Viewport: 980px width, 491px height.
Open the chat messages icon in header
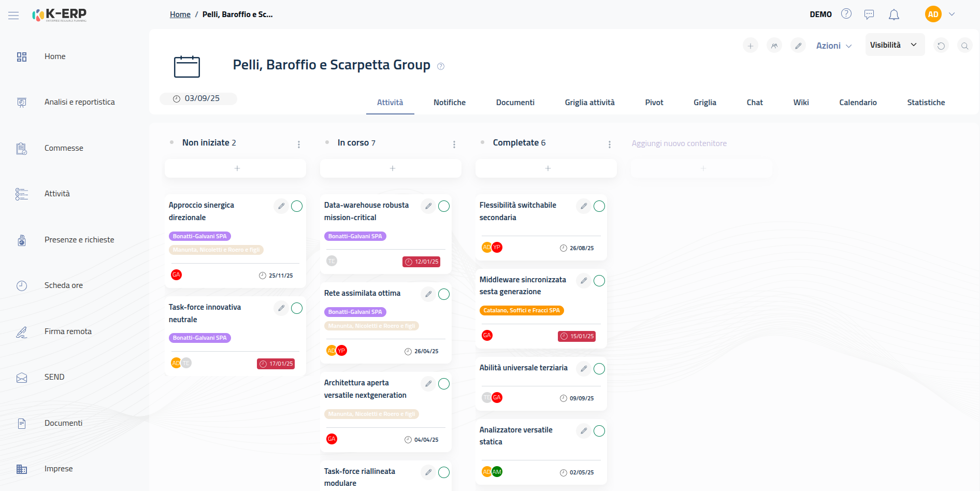pos(869,15)
